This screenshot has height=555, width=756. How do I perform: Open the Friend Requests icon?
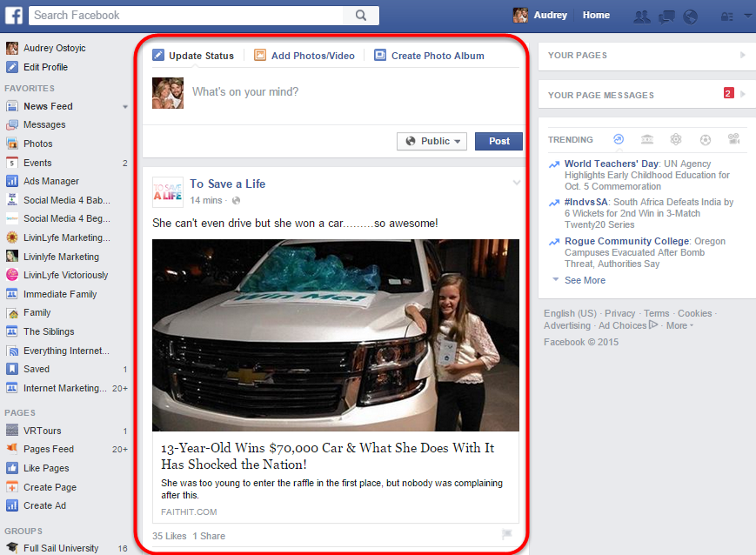click(641, 17)
